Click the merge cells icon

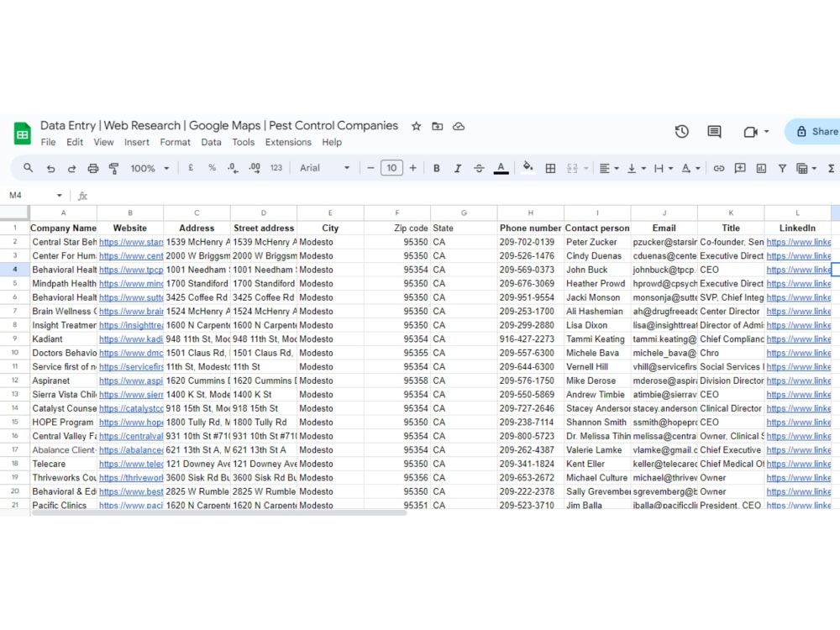[572, 168]
